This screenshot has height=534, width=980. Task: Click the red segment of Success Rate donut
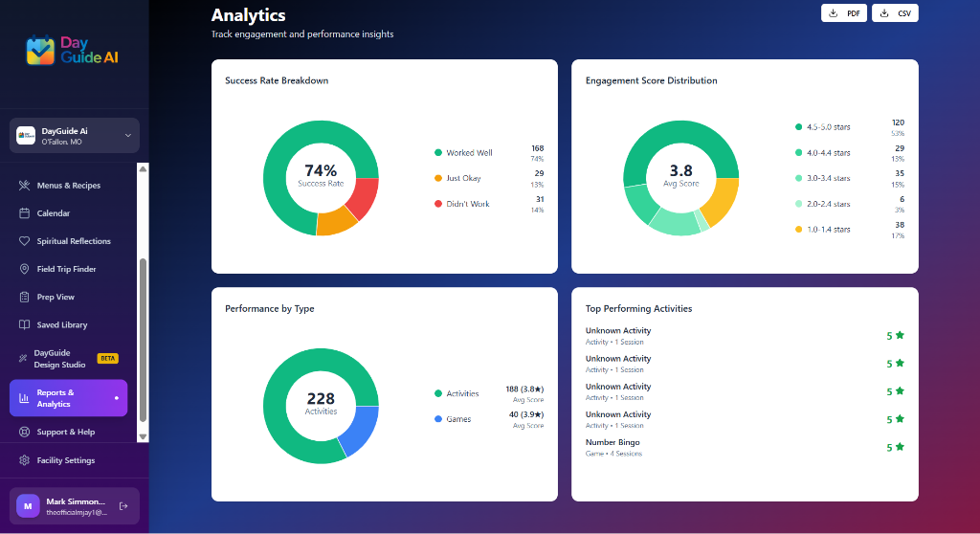pyautogui.click(x=363, y=197)
